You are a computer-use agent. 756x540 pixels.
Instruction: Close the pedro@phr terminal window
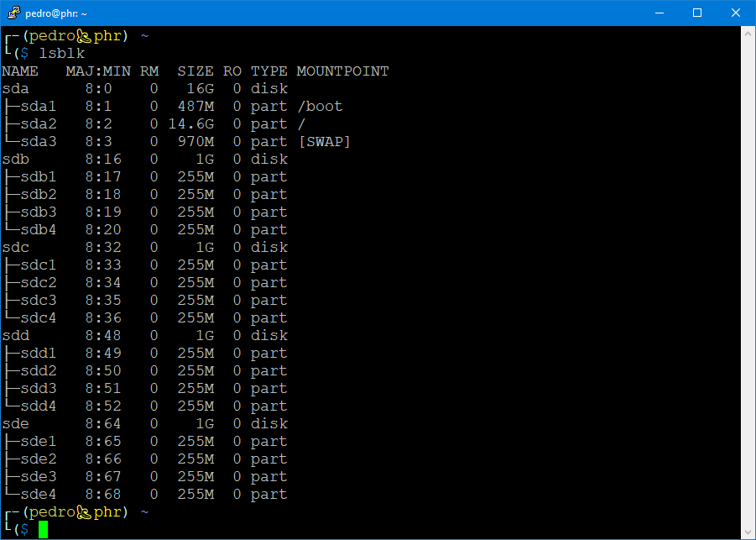(735, 13)
